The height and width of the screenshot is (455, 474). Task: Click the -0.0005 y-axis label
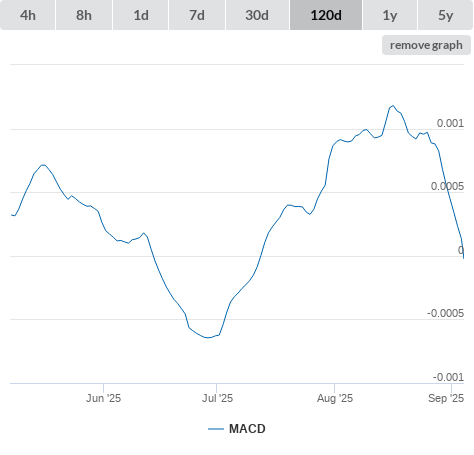[445, 313]
